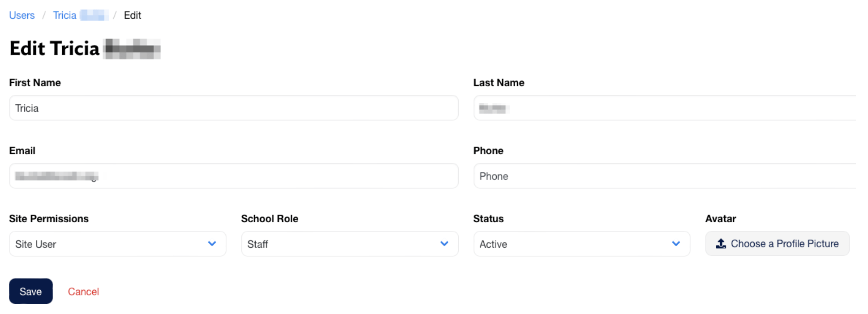Choose a Profile Picture for avatar
This screenshot has width=868, height=314.
pyautogui.click(x=777, y=244)
